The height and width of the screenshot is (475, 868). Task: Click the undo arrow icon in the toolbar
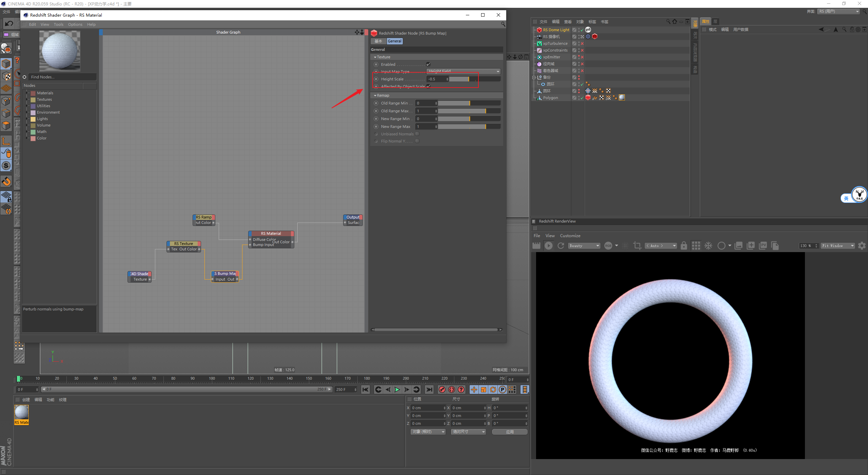tap(9, 23)
